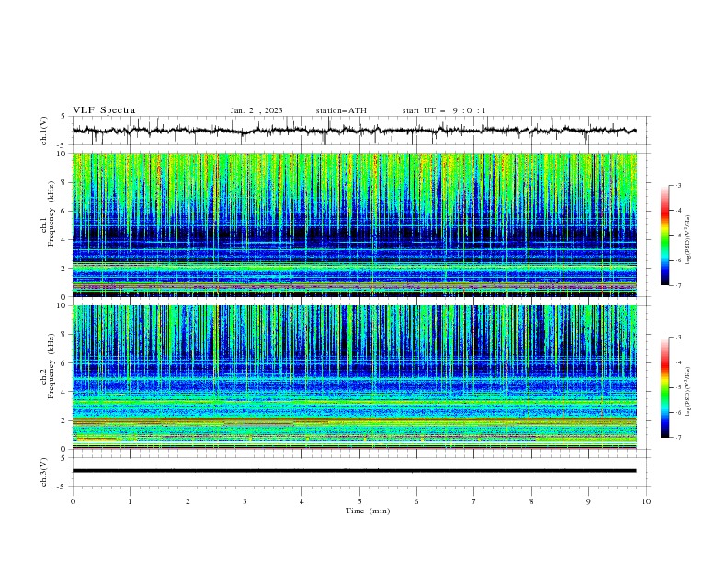
Task: Click the "VLF Spectra" plot title
Action: (104, 110)
